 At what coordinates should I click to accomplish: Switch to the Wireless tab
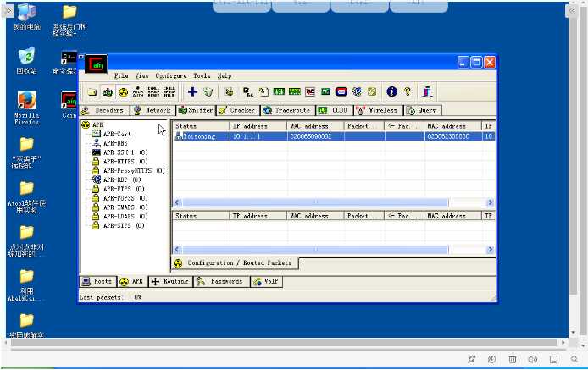(x=378, y=110)
